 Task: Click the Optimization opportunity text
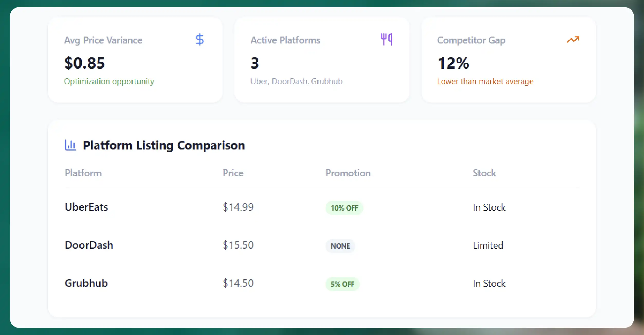pos(109,82)
